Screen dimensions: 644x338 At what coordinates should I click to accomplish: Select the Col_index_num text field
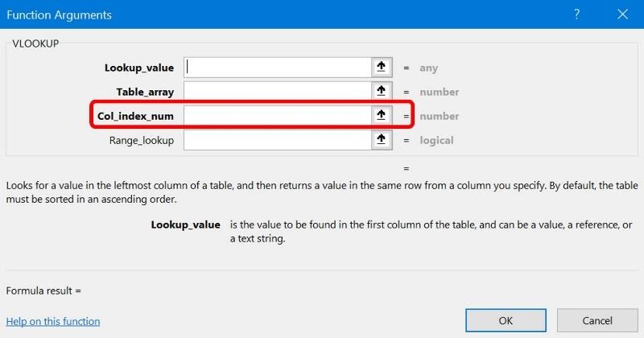point(277,116)
